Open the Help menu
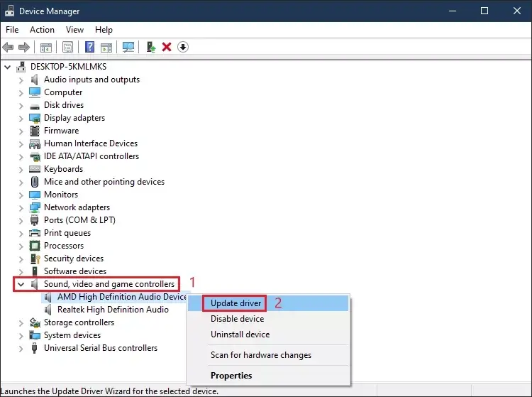Image resolution: width=532 pixels, height=397 pixels. point(104,30)
